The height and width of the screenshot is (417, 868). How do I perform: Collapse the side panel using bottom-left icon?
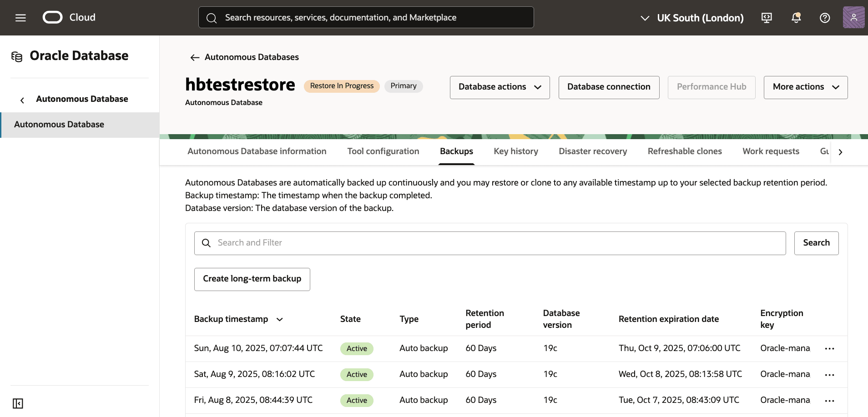18,403
